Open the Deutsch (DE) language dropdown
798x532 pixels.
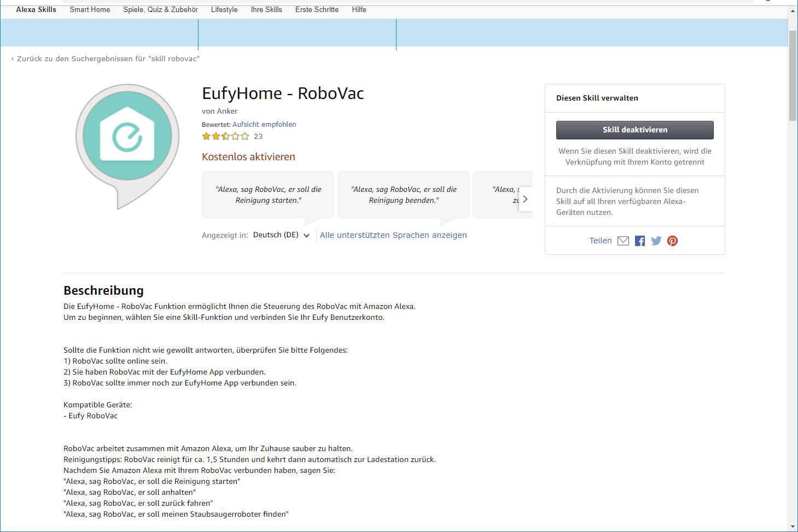281,235
